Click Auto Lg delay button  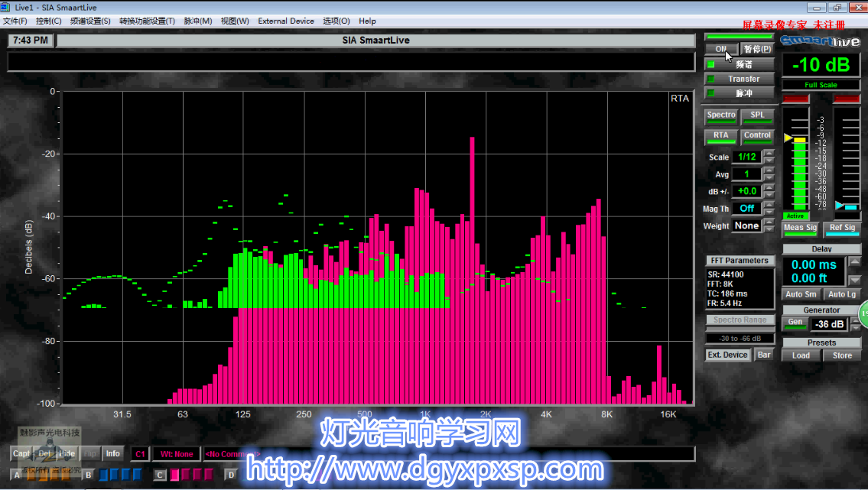[842, 294]
